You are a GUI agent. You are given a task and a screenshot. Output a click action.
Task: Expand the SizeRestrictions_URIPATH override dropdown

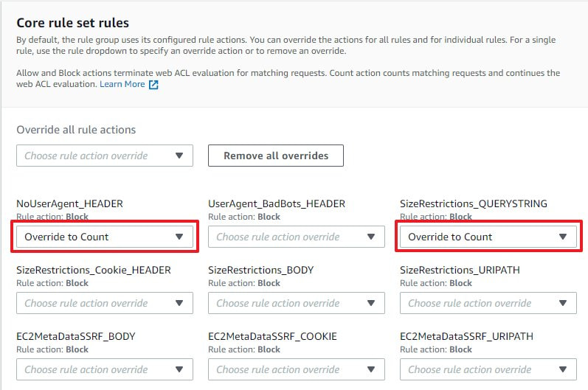pos(488,303)
